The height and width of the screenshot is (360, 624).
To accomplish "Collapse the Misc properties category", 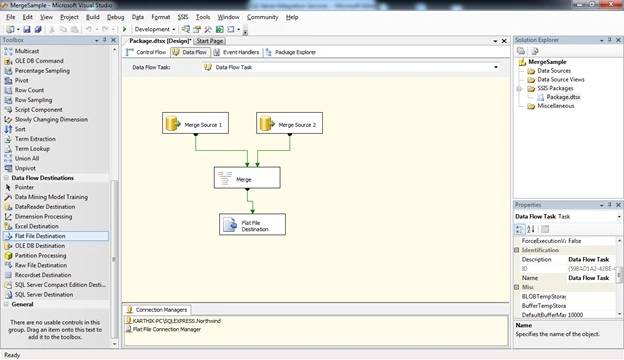I will point(517,287).
